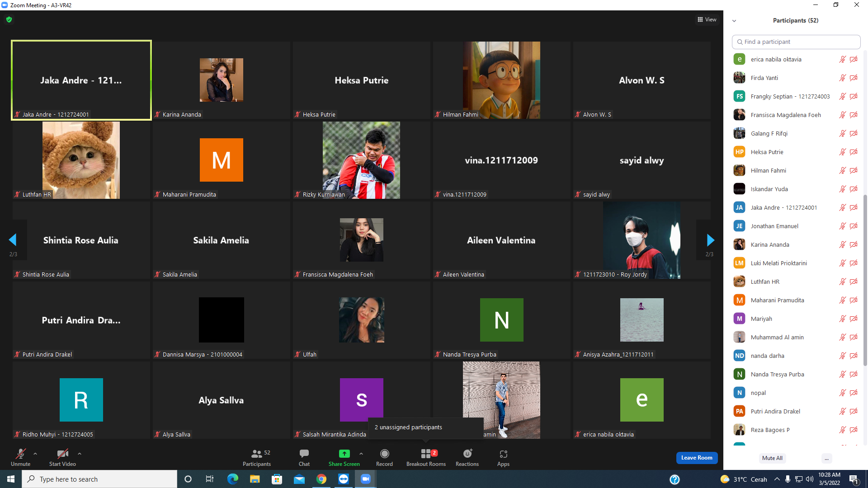Click the Cortana circle icon
This screenshot has height=488, width=868.
click(188, 479)
